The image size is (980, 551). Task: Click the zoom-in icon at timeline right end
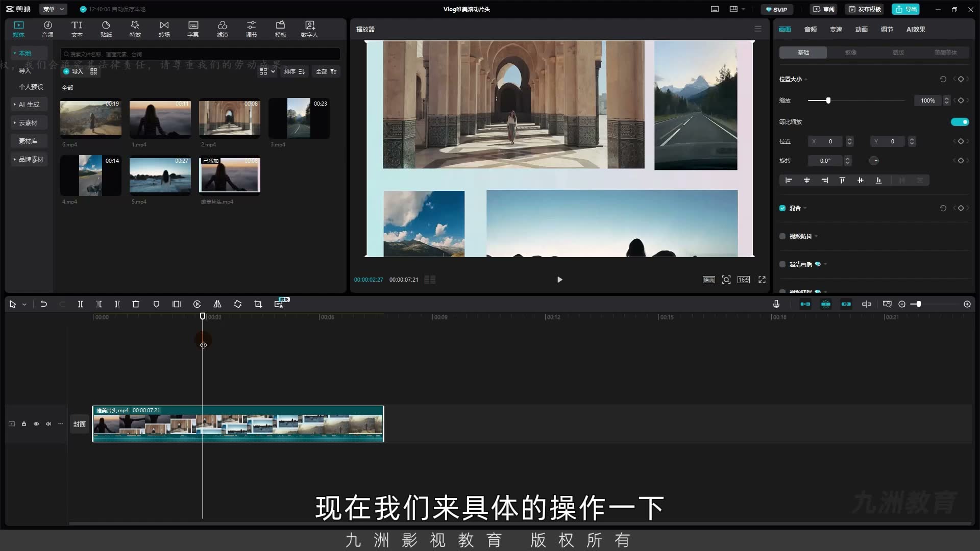(967, 304)
